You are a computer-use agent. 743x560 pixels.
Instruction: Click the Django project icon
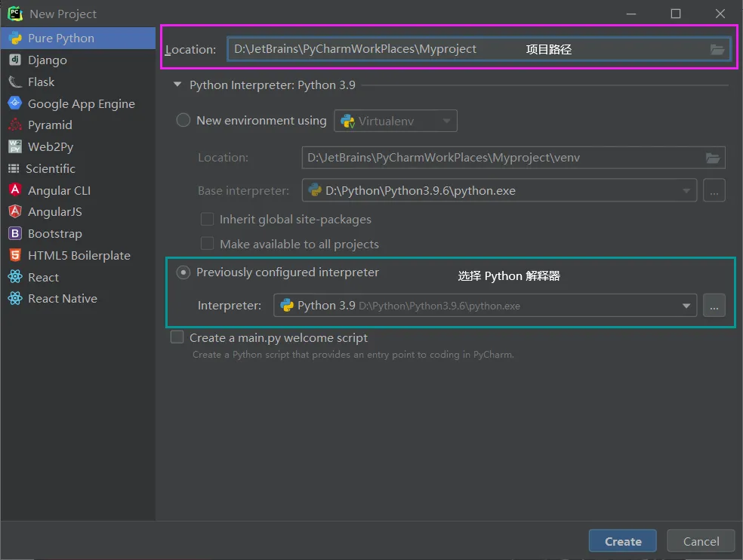point(15,60)
